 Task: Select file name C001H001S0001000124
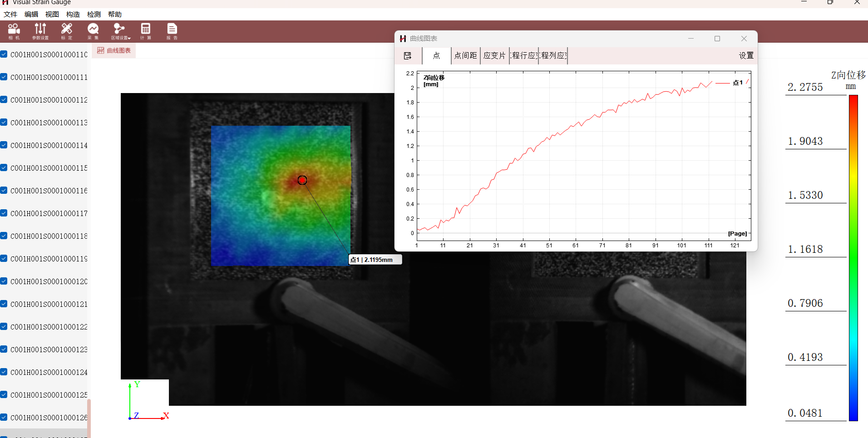[49, 372]
